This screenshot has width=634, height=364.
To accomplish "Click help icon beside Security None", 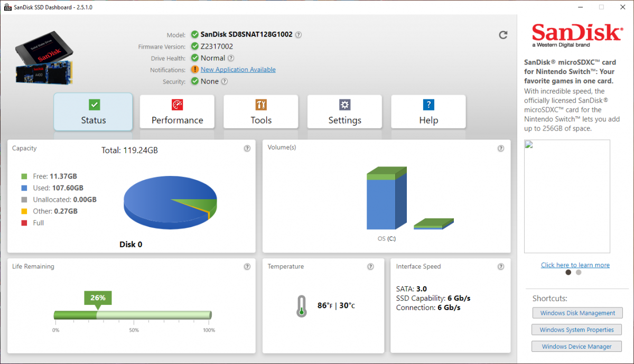I will pos(225,81).
